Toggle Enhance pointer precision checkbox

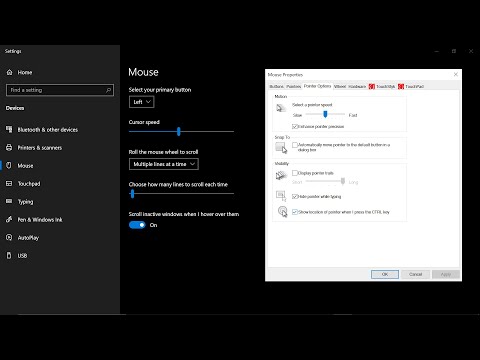pos(295,126)
